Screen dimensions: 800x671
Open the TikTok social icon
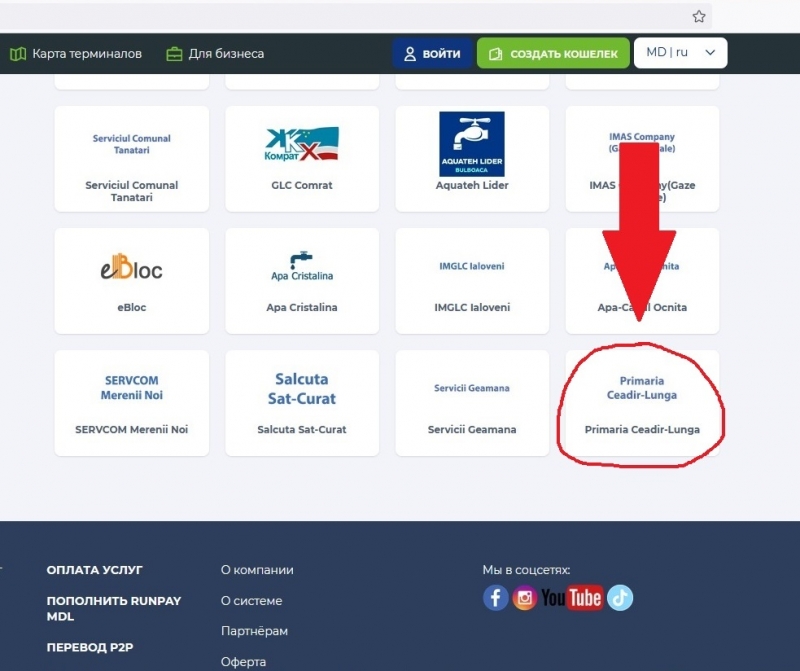point(620,598)
